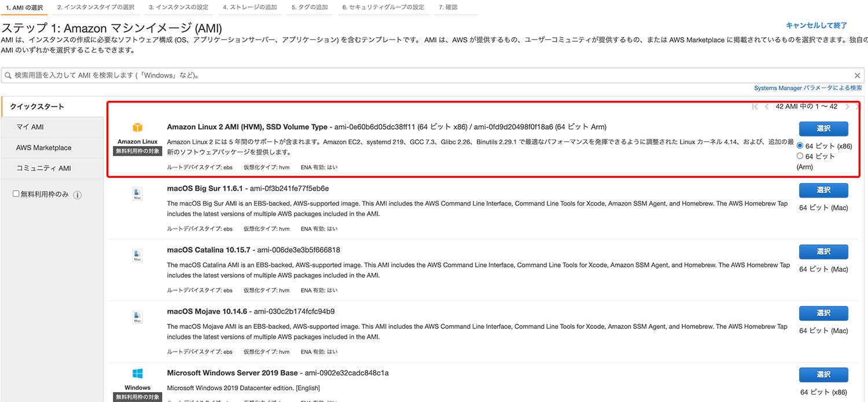Click the macOS Big Sur 11.6.1 title
The width and height of the screenshot is (868, 402).
click(204, 188)
